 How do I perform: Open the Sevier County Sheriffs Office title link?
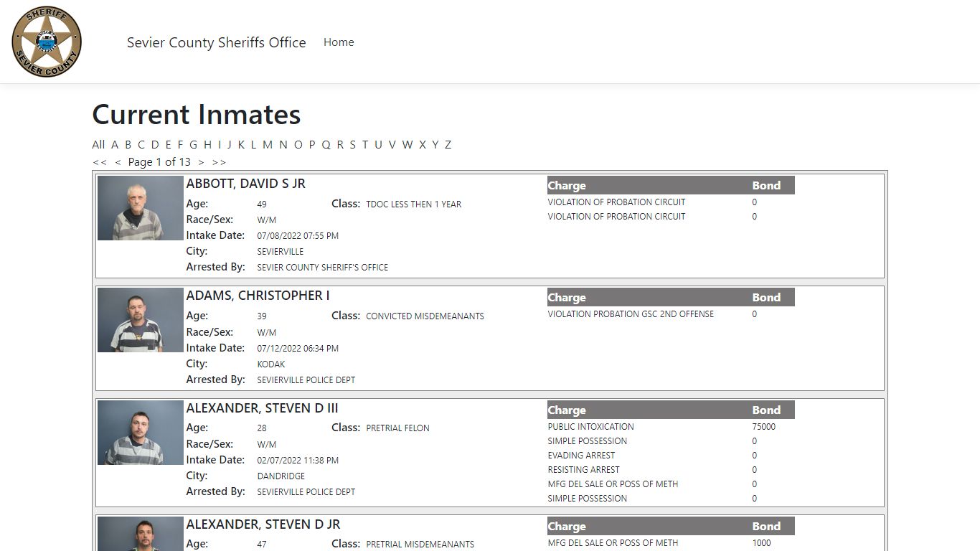point(217,42)
